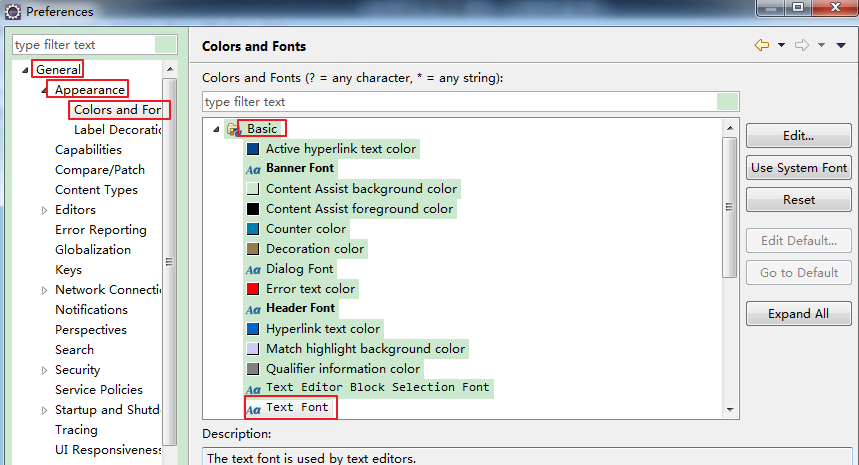Image resolution: width=859 pixels, height=465 pixels.
Task: Expand the Editors tree node
Action: [x=44, y=210]
